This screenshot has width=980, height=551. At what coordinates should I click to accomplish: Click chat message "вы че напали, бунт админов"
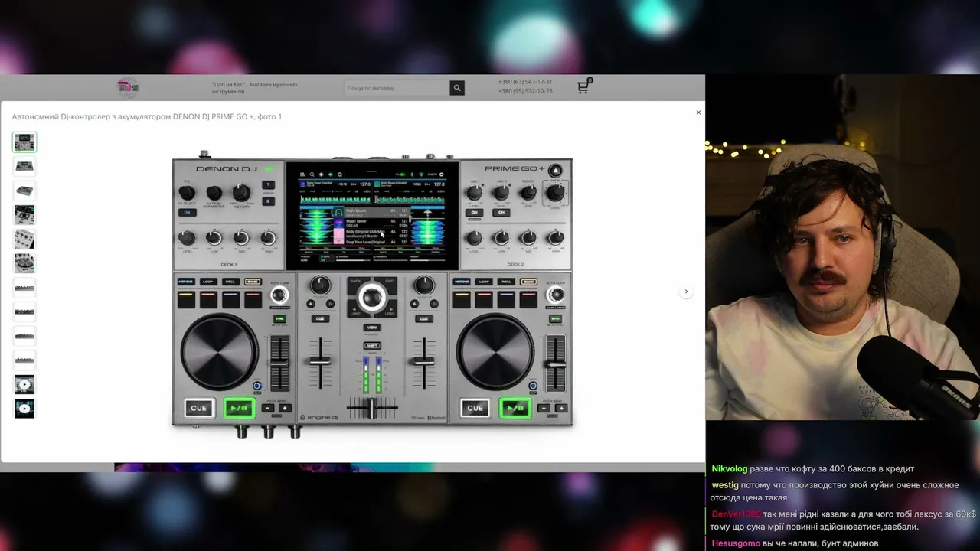coord(820,543)
